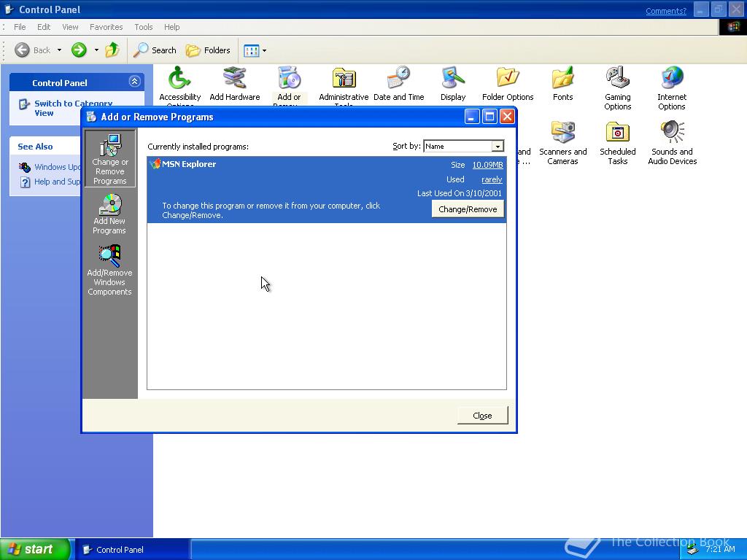Click the MSN Explorer butterfly icon

pyautogui.click(x=155, y=164)
